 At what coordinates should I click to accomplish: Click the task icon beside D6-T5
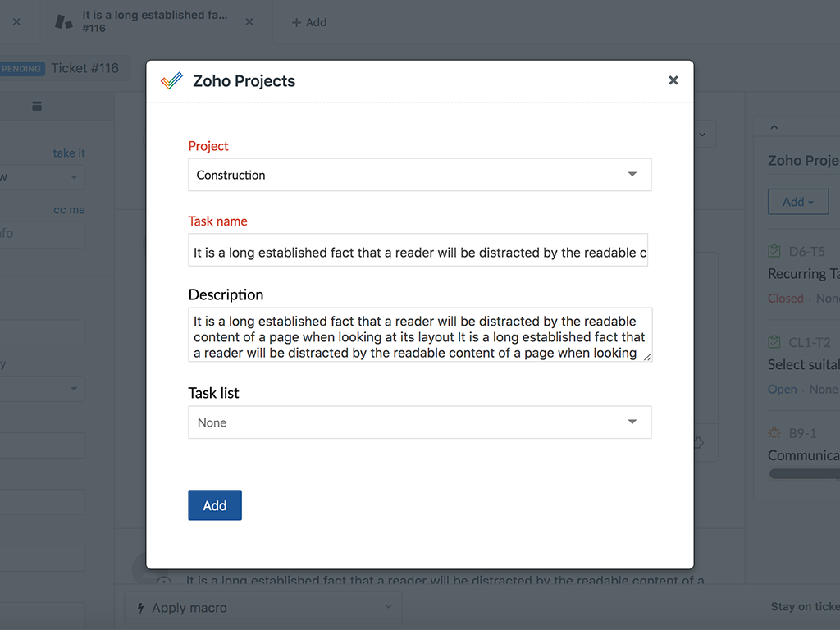[774, 251]
